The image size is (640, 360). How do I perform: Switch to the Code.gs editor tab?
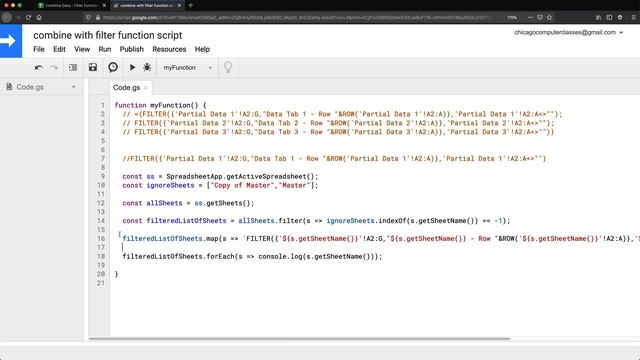(126, 87)
